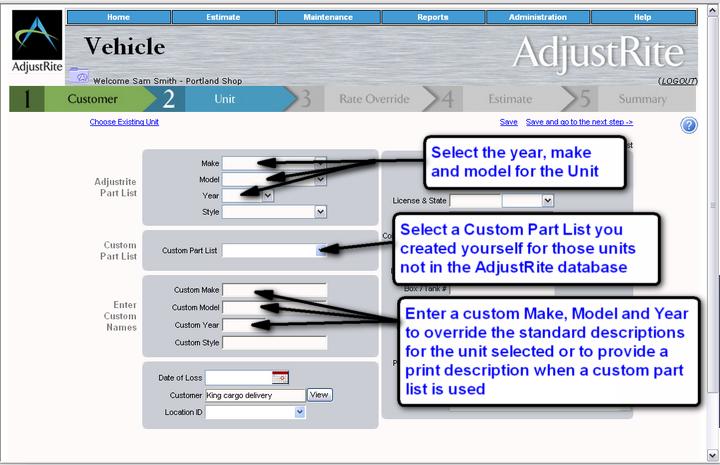Click the Custom Model text field
This screenshot has height=465, width=720.
(x=275, y=308)
